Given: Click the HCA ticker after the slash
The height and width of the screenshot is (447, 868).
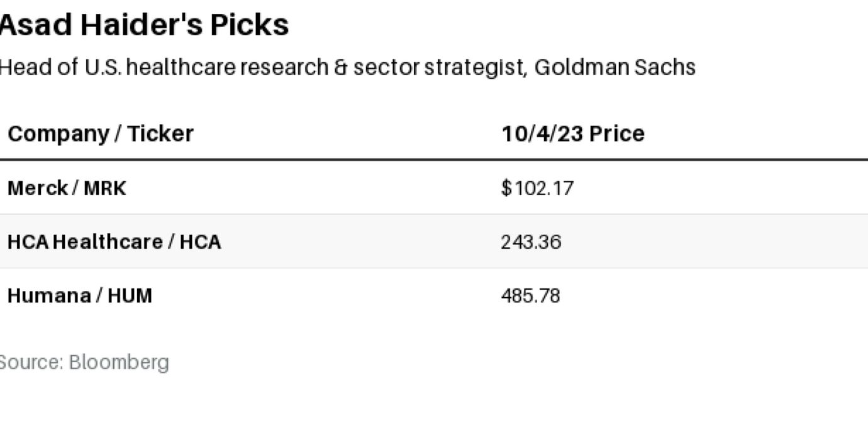Looking at the screenshot, I should (x=200, y=242).
